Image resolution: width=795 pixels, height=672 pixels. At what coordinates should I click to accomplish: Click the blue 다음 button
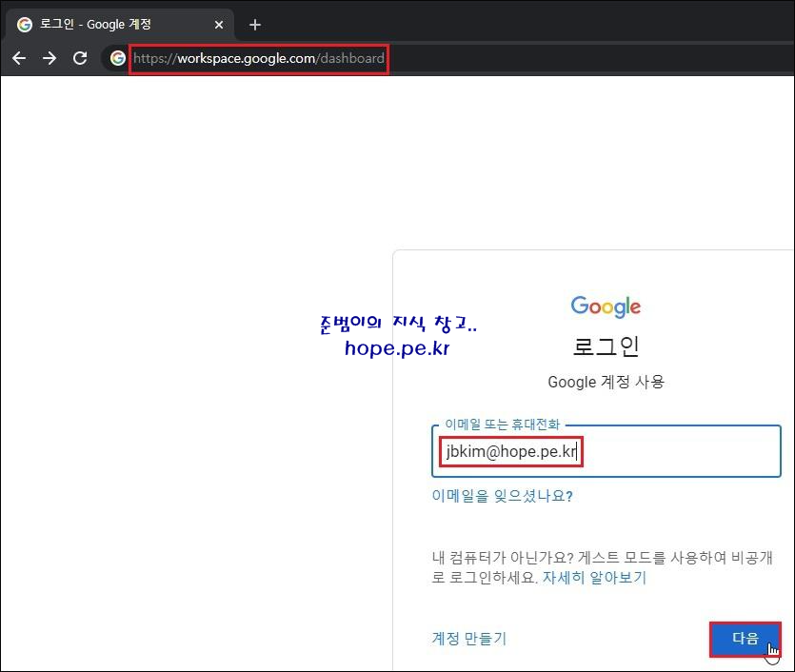pyautogui.click(x=745, y=639)
